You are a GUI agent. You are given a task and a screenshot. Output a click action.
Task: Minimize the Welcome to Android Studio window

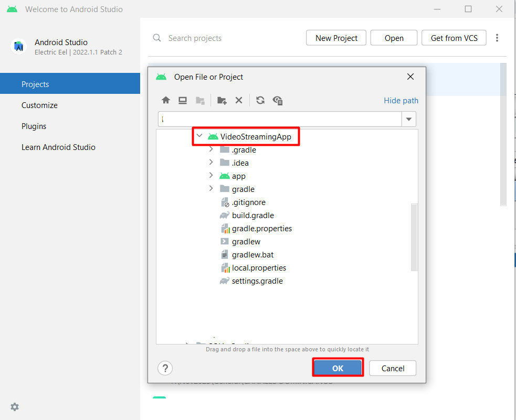[x=437, y=9]
